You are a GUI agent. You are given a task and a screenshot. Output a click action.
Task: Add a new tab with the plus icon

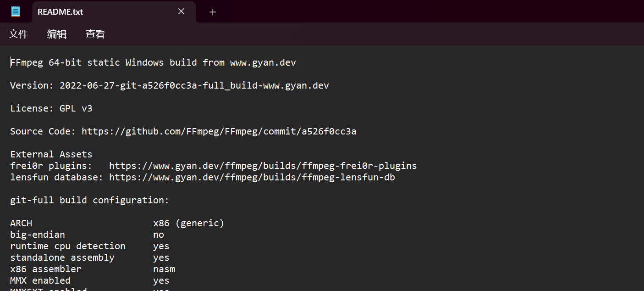[x=213, y=12]
